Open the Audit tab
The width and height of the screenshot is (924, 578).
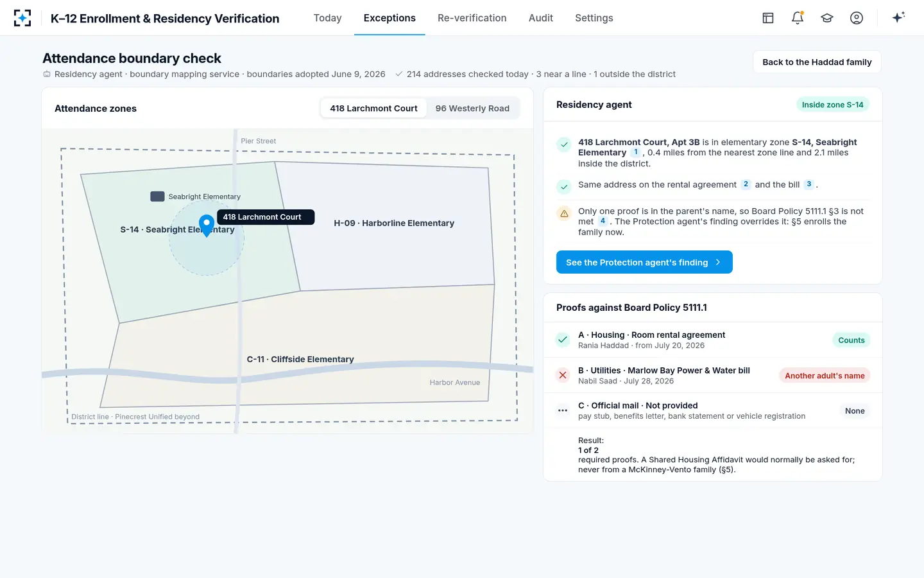pyautogui.click(x=541, y=18)
